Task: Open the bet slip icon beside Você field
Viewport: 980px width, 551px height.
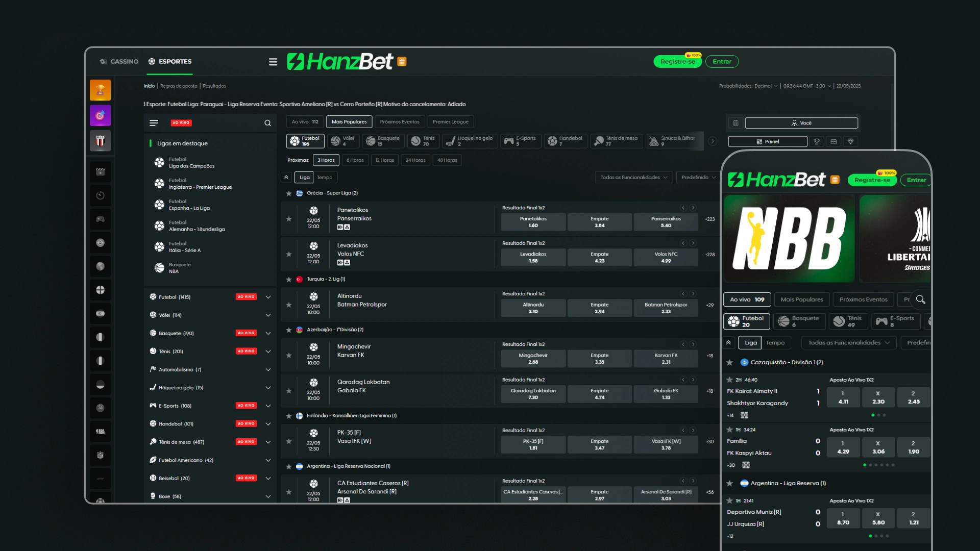Action: (736, 123)
